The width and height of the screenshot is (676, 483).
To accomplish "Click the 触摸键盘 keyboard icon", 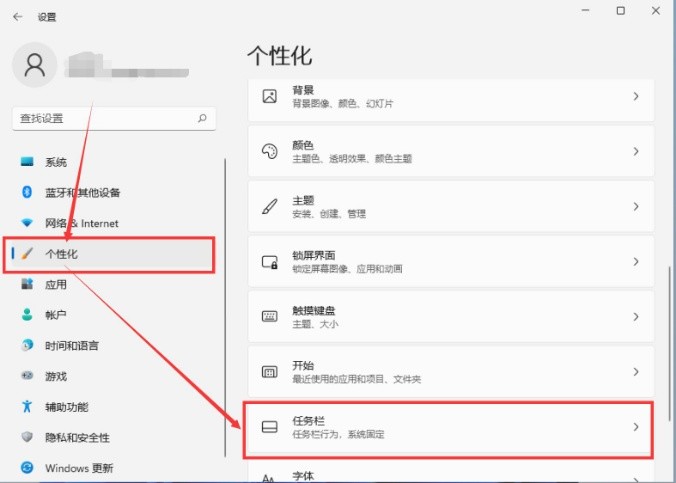I will click(x=270, y=317).
